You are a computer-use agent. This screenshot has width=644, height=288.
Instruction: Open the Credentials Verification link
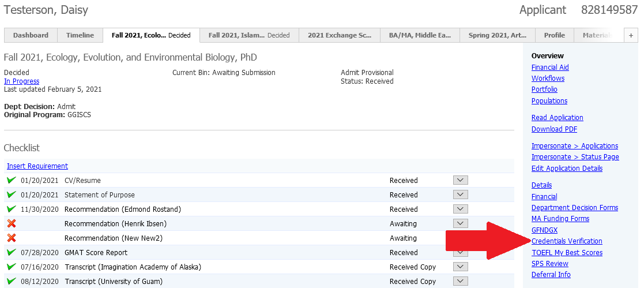(567, 241)
